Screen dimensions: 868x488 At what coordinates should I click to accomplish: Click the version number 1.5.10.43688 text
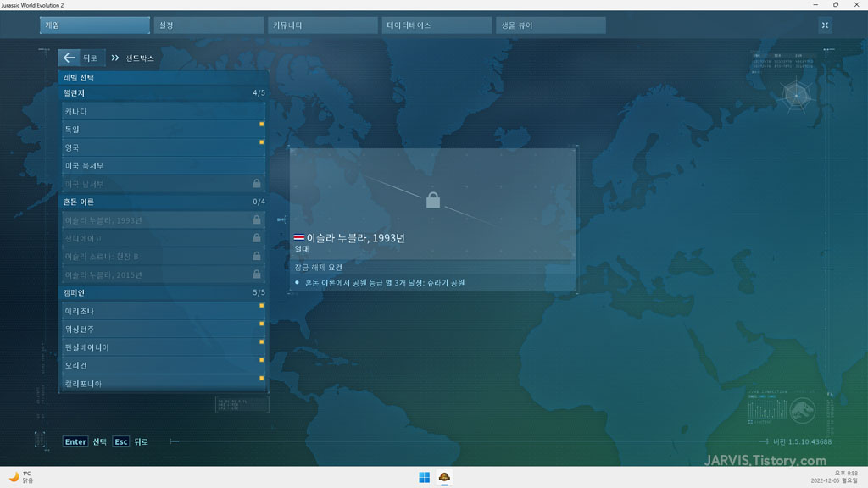click(x=802, y=441)
